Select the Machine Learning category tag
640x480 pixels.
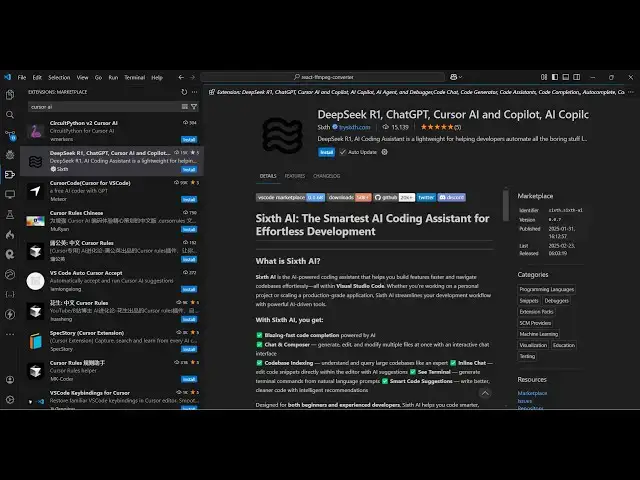click(538, 334)
